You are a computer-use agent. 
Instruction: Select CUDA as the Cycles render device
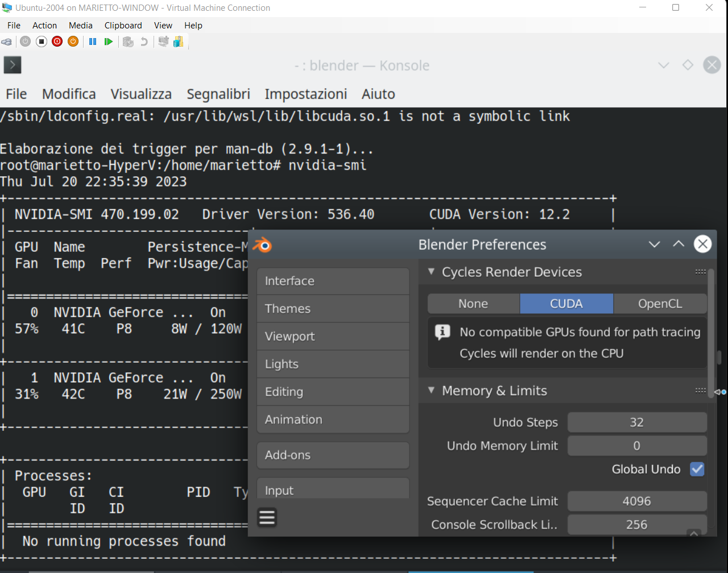[566, 304]
